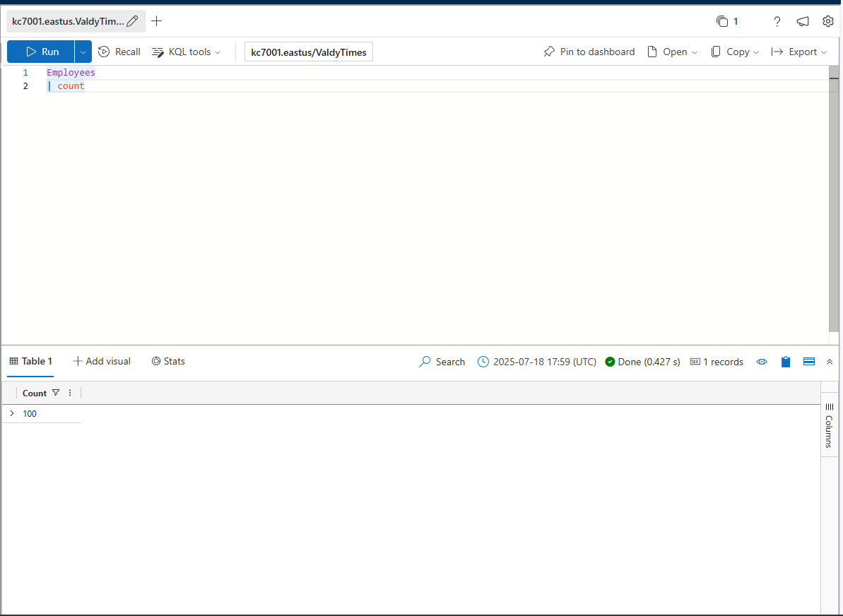Open the help question mark icon
Viewport: 843px width, 616px height.
point(777,21)
